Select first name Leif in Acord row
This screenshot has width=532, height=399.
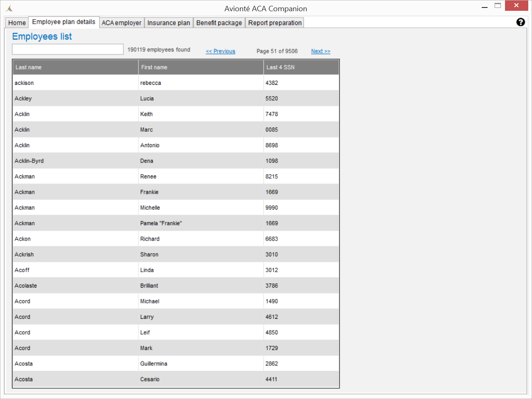(x=145, y=332)
